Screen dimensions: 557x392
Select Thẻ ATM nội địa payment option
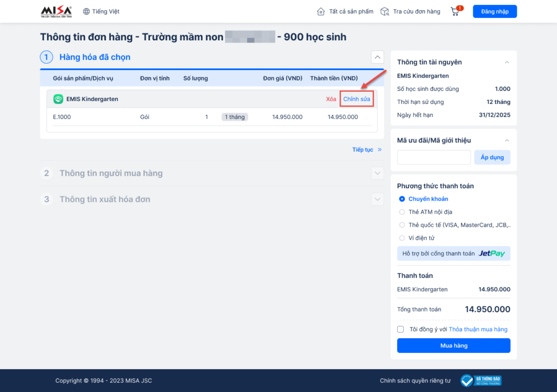coord(402,212)
